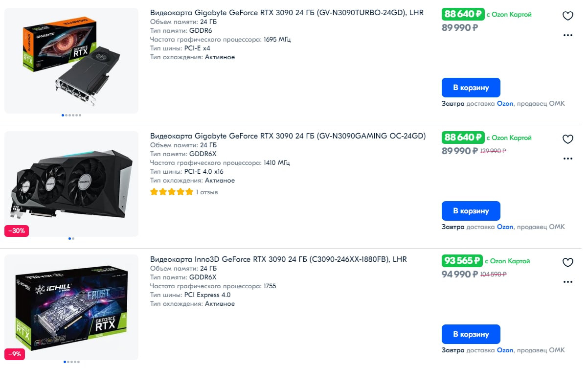Click the five-star rating of GAMING OC
The width and height of the screenshot is (588, 368).
pos(172,192)
